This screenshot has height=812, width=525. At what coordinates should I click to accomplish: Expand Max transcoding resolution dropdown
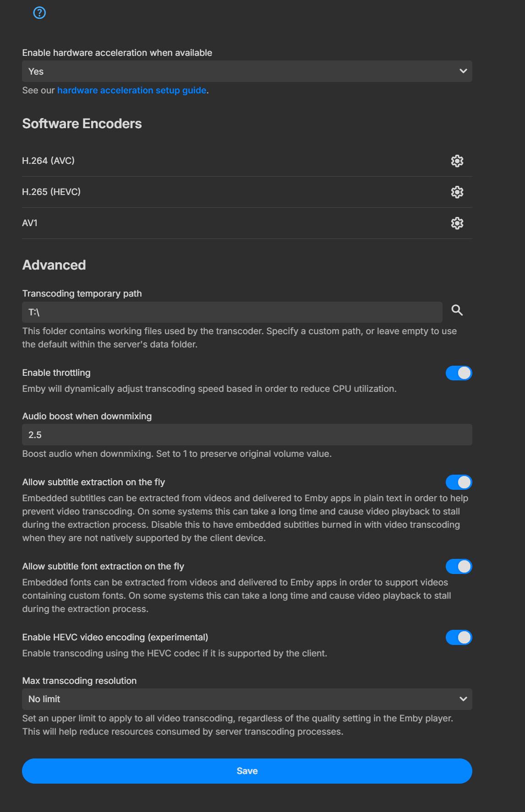(x=247, y=699)
